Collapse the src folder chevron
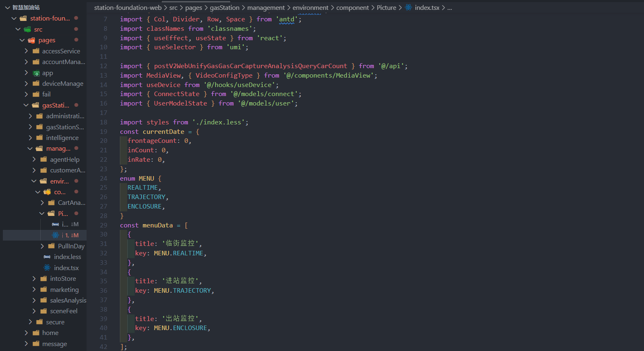 [18, 29]
